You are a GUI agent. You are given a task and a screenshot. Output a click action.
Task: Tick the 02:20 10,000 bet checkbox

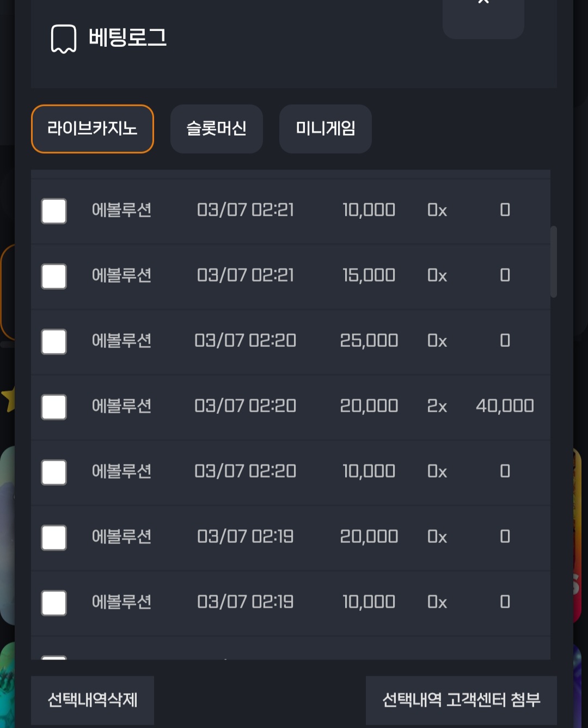point(54,473)
